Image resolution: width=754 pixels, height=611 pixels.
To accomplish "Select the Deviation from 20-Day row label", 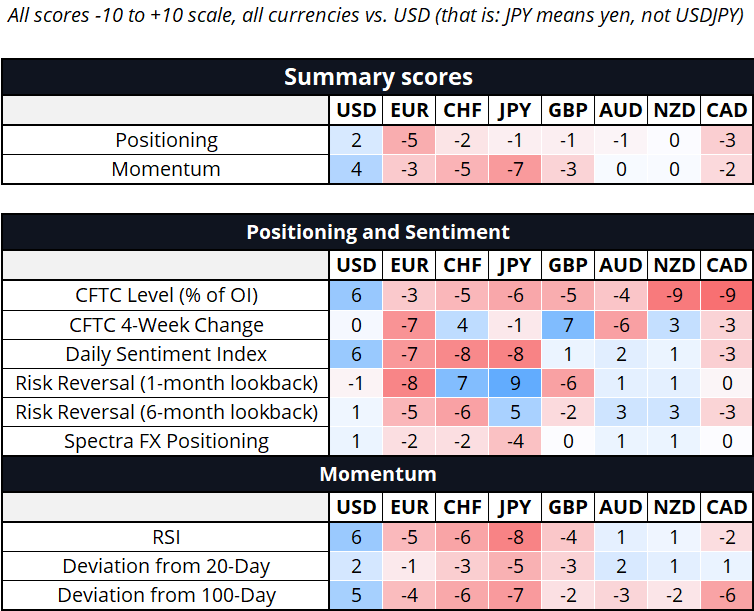I will 166,566.
